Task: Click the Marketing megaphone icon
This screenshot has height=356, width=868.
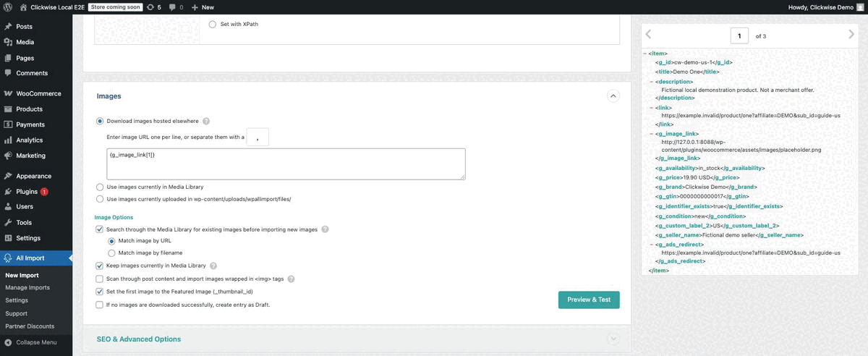Action: (8, 156)
